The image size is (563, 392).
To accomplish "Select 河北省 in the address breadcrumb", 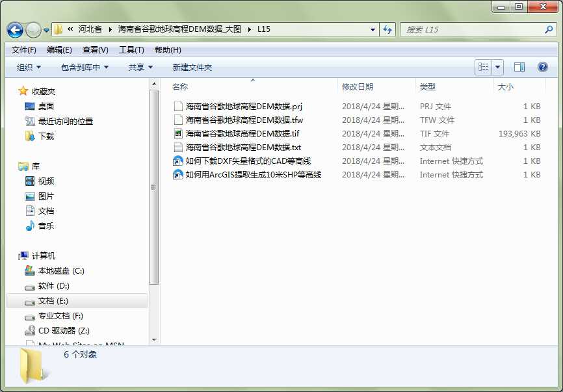I will (x=90, y=29).
